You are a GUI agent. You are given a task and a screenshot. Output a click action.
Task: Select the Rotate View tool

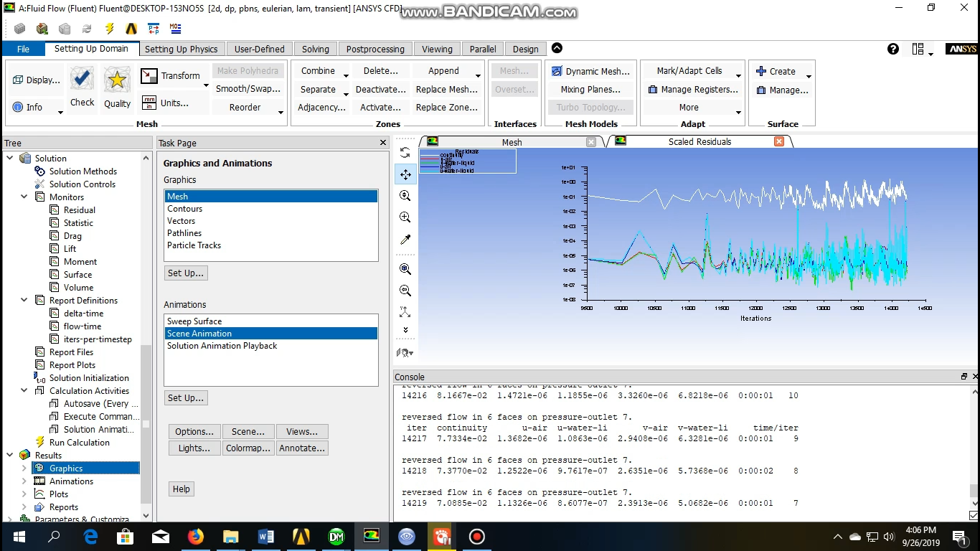pos(405,152)
